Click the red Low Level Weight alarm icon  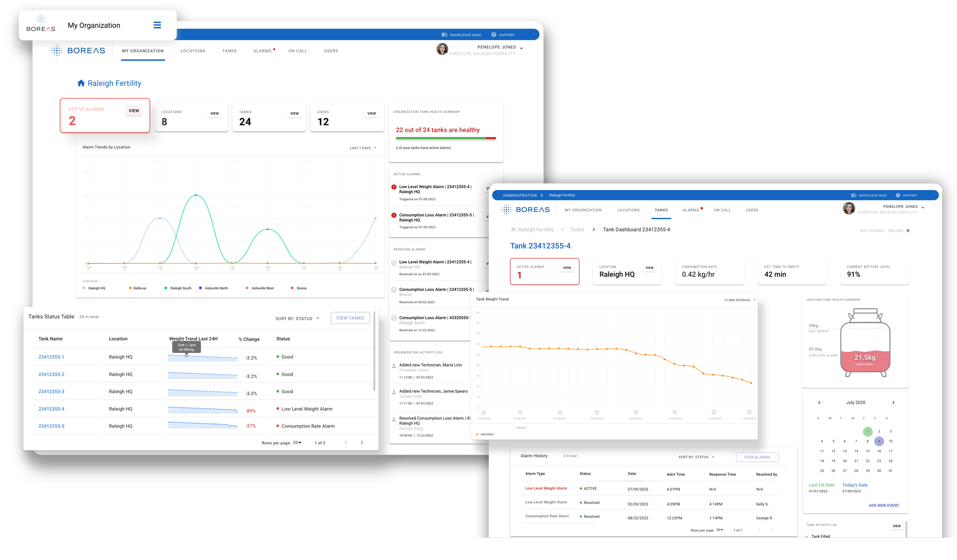coord(394,187)
